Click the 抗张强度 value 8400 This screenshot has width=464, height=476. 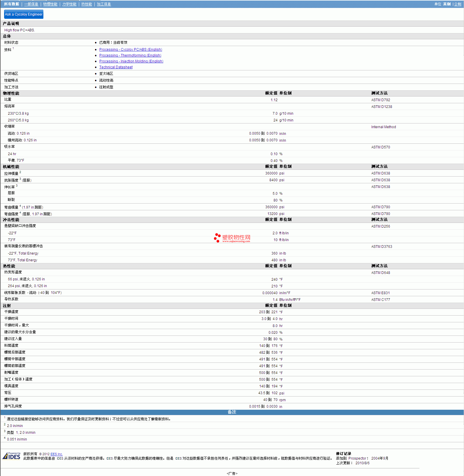tap(273, 180)
